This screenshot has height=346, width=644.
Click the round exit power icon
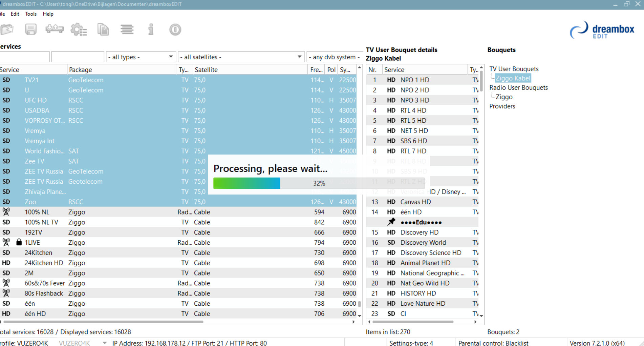175,29
